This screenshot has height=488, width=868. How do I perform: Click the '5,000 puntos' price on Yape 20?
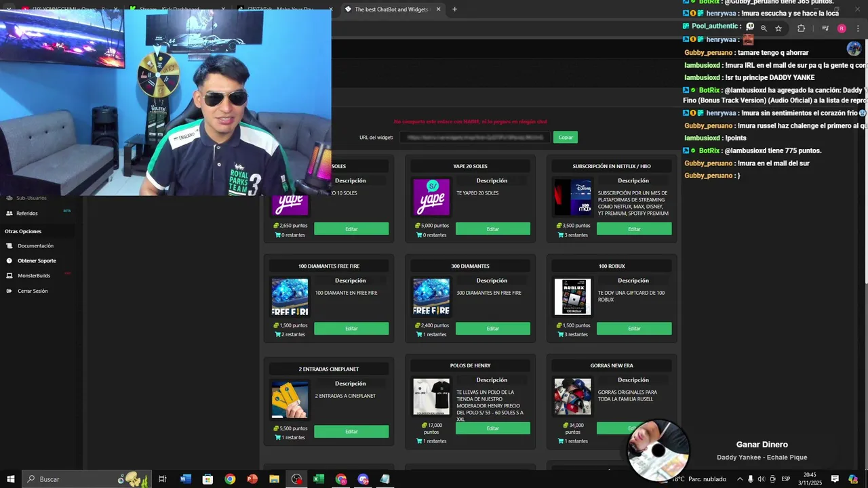tap(432, 226)
